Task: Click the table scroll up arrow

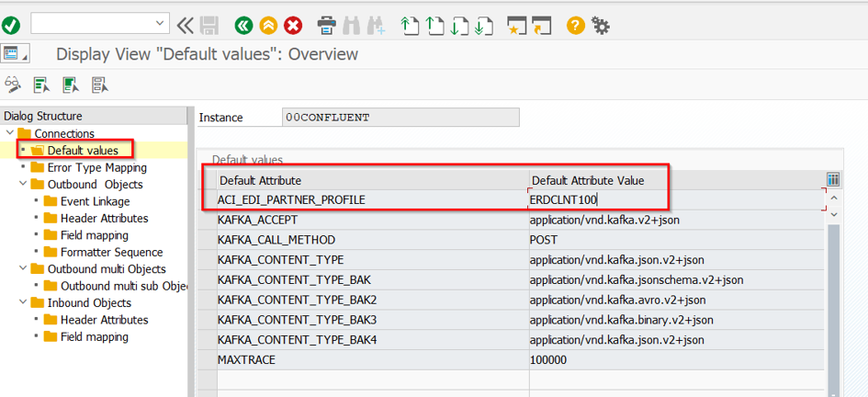Action: pyautogui.click(x=833, y=198)
